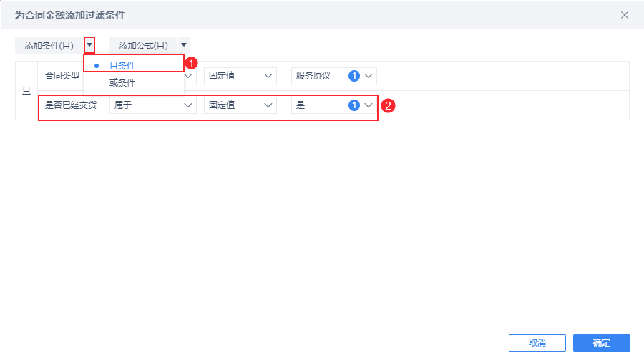Click the 取消 button
Viewport: 644px width, 358px height.
(x=537, y=343)
